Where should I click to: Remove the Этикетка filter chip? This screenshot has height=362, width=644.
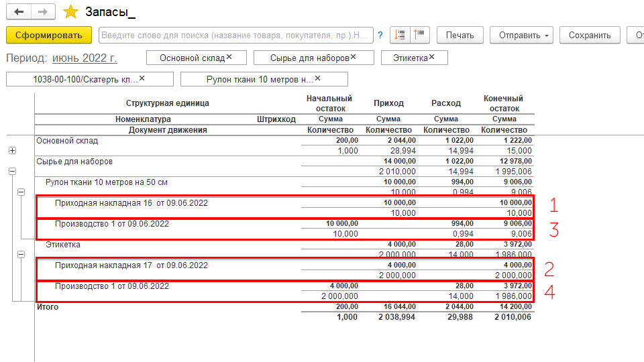(x=431, y=58)
